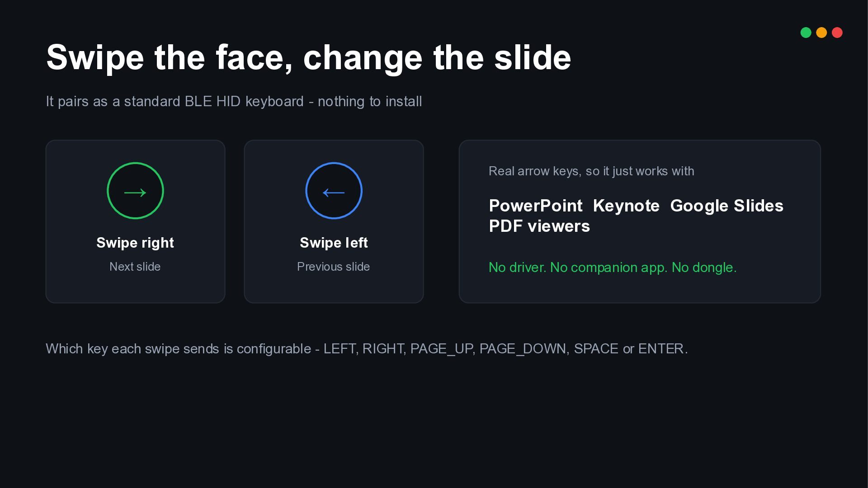
Task: Click the red dot in top corner
Action: 837,33
